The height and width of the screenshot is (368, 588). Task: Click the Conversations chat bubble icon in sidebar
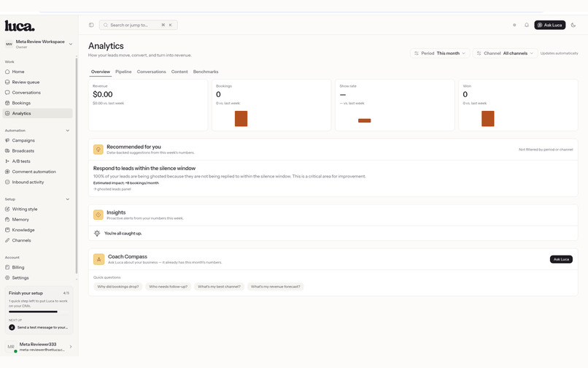[7, 93]
